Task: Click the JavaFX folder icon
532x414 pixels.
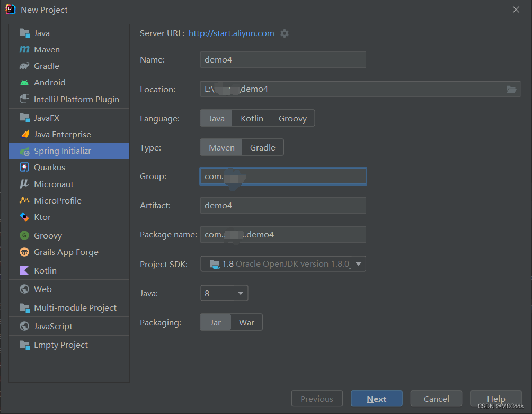Action: (x=24, y=118)
